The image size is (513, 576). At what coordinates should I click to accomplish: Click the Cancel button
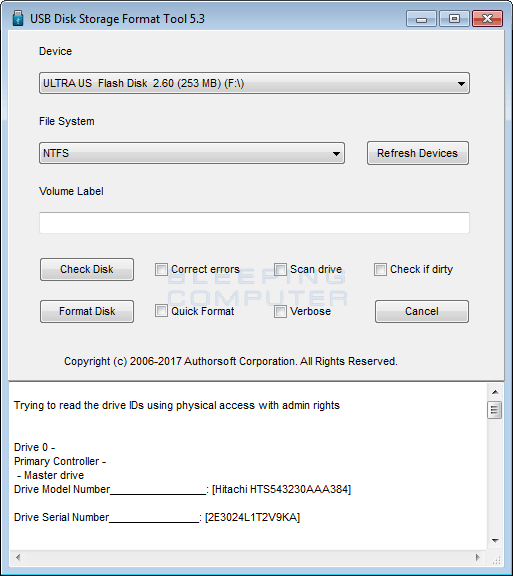(x=422, y=311)
